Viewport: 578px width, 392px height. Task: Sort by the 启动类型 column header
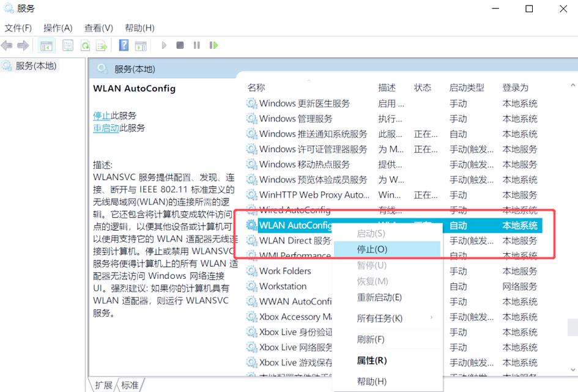pos(466,87)
